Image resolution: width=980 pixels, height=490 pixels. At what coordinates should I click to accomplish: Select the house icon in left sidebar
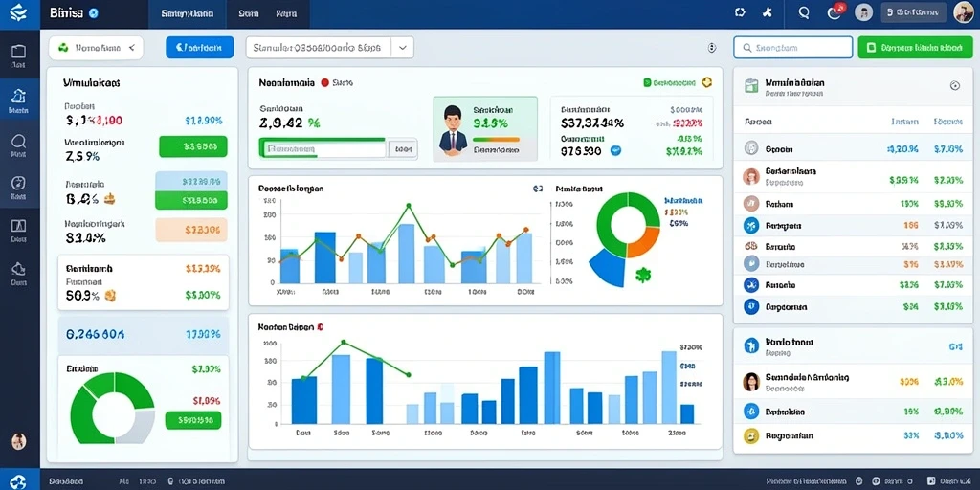pyautogui.click(x=18, y=96)
